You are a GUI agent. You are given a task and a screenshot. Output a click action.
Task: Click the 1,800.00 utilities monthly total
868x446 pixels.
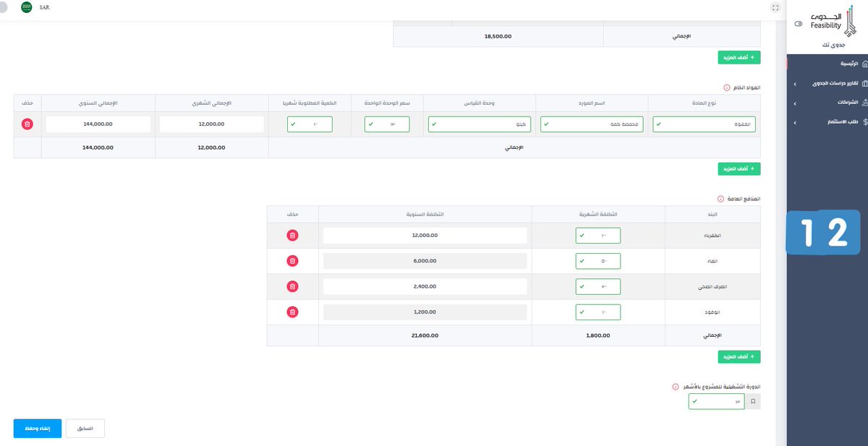(x=598, y=335)
